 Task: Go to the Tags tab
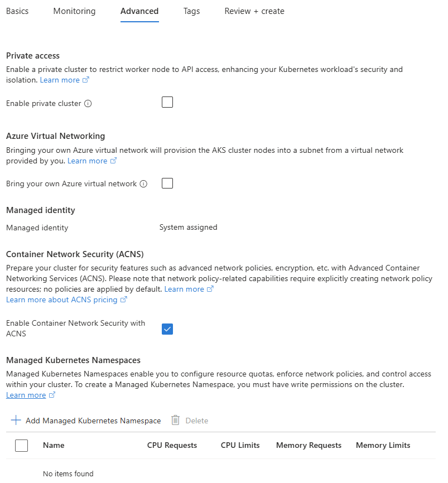pyautogui.click(x=191, y=11)
